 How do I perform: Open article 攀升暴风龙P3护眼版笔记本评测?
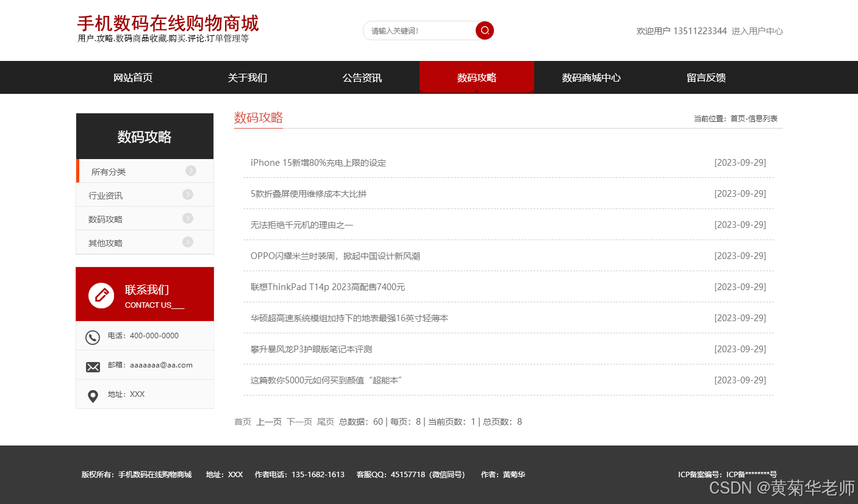point(311,349)
